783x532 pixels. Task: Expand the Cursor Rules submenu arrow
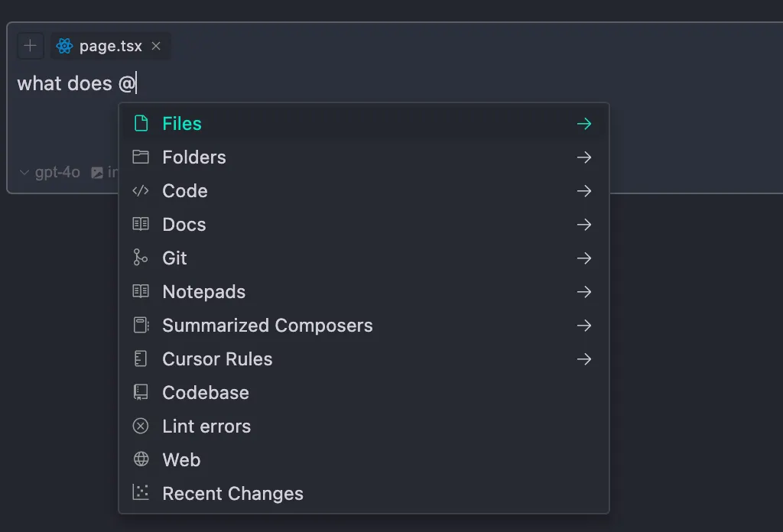583,359
